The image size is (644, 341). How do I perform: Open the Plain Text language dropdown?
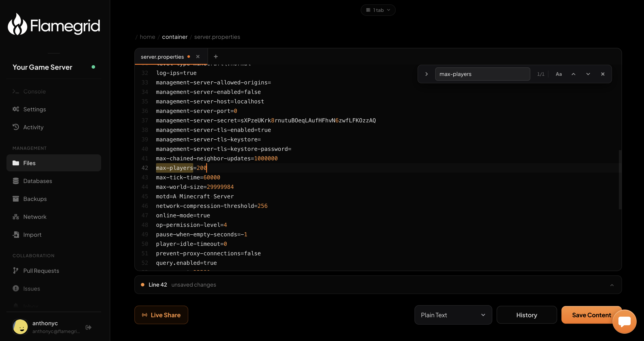[453, 315]
